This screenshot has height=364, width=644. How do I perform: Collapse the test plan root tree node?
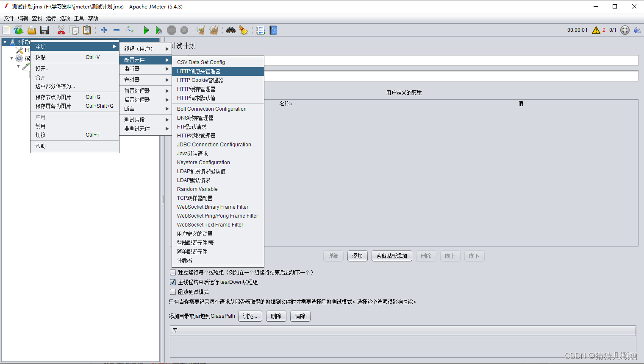coord(5,42)
